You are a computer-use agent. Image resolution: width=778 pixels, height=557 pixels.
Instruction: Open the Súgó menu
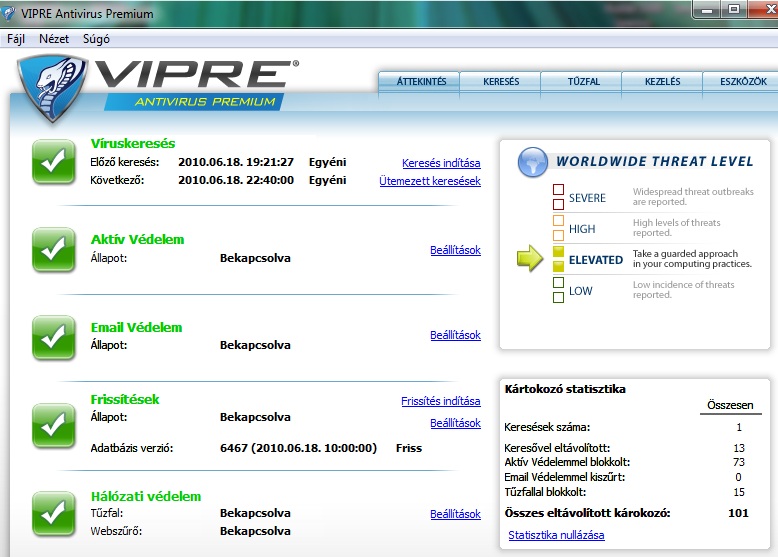96,39
